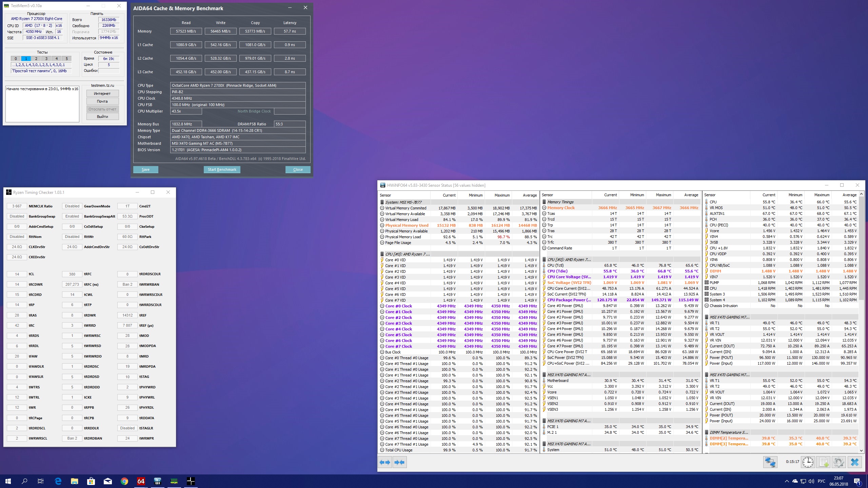The height and width of the screenshot is (488, 868).
Task: Click Интернет button in TestMem5
Action: click(102, 94)
